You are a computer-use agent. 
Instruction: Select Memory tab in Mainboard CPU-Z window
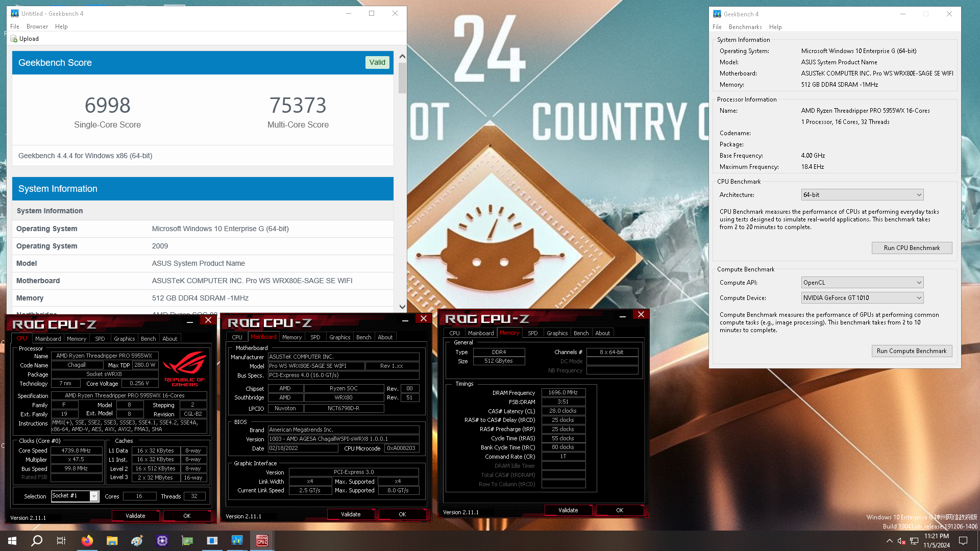coord(292,337)
